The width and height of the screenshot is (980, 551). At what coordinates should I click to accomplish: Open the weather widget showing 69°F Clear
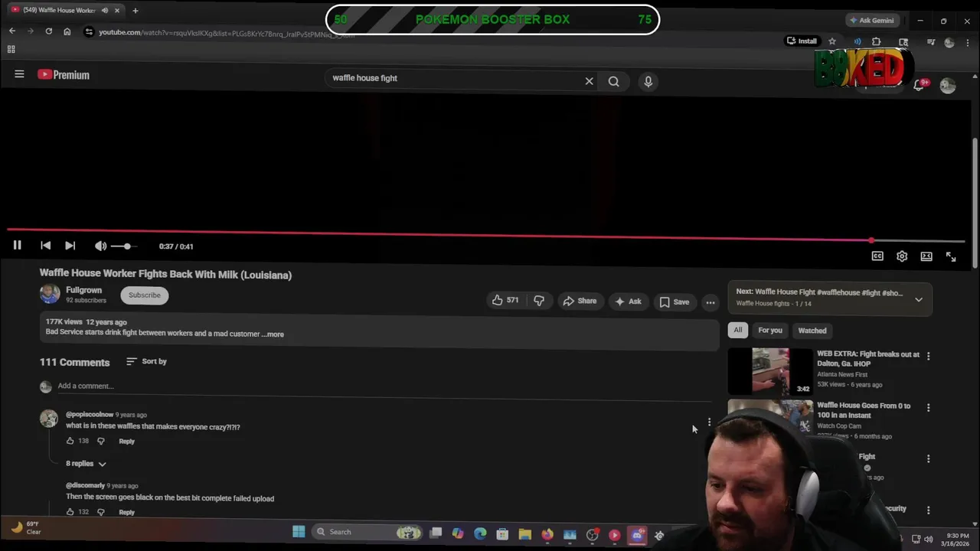pos(24,527)
